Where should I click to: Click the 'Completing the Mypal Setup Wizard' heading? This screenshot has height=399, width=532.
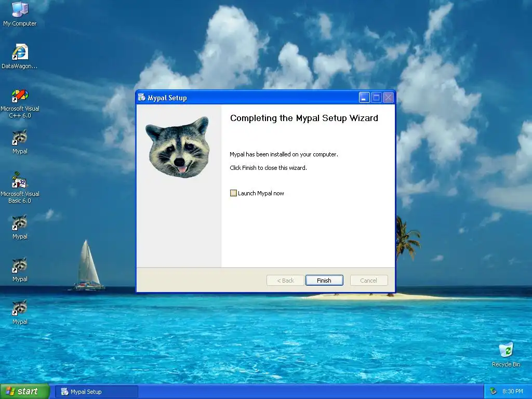304,118
